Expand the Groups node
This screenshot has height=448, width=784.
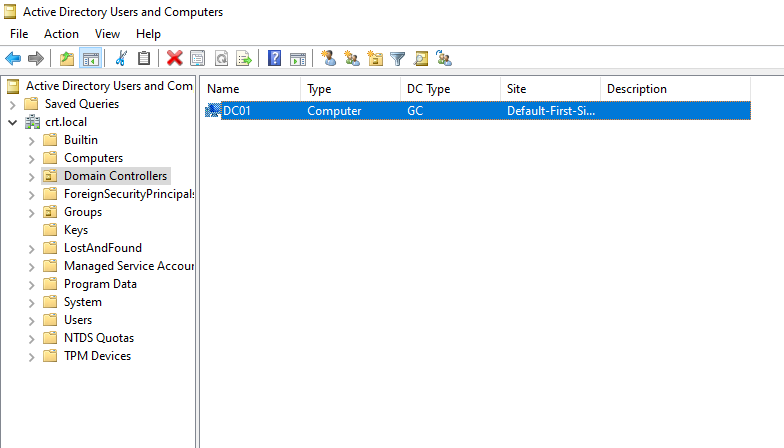(x=32, y=212)
